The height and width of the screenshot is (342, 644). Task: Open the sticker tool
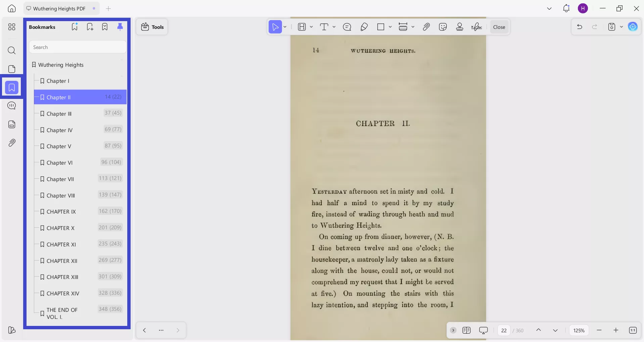[443, 27]
